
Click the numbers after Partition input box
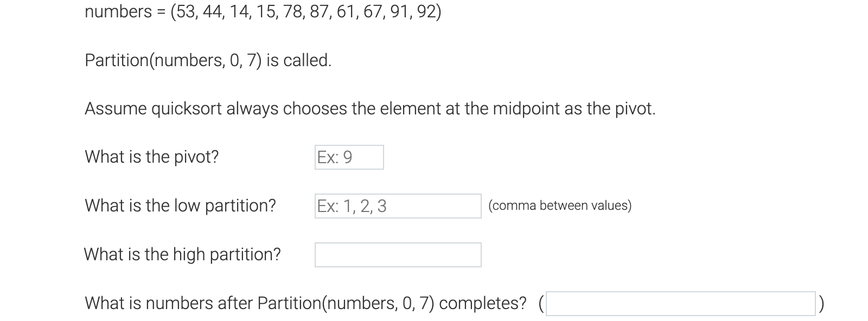(681, 304)
